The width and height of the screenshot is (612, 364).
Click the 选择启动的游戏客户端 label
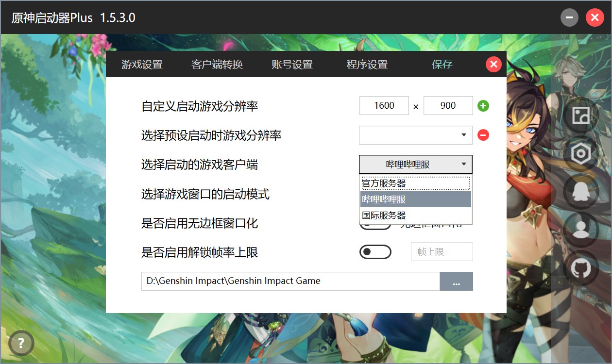pos(200,165)
